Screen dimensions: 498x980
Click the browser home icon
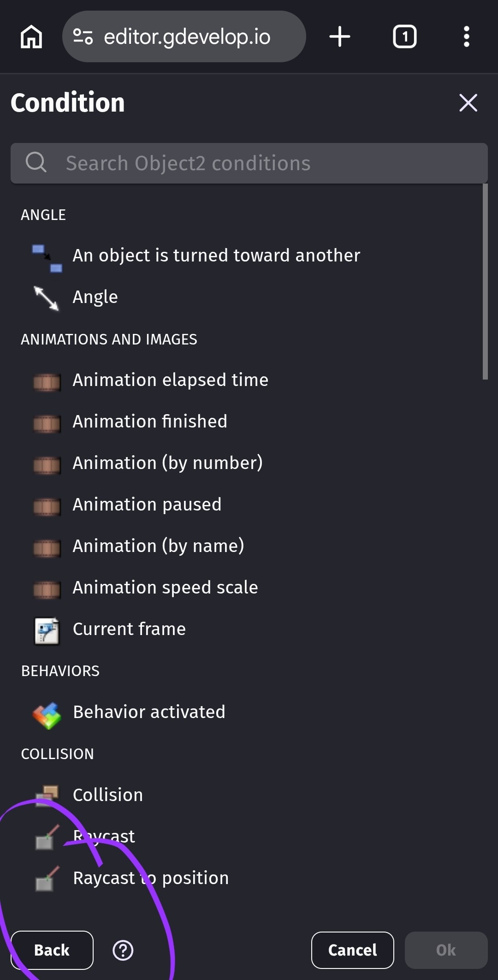click(31, 37)
